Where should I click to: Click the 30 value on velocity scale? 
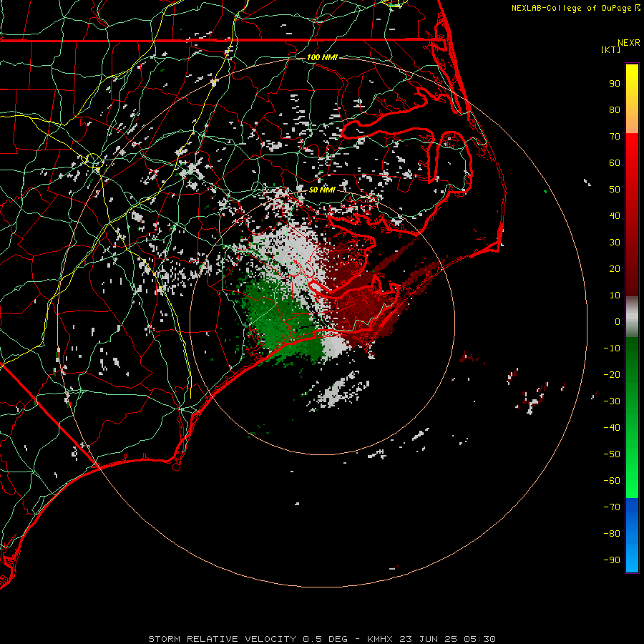click(x=615, y=243)
